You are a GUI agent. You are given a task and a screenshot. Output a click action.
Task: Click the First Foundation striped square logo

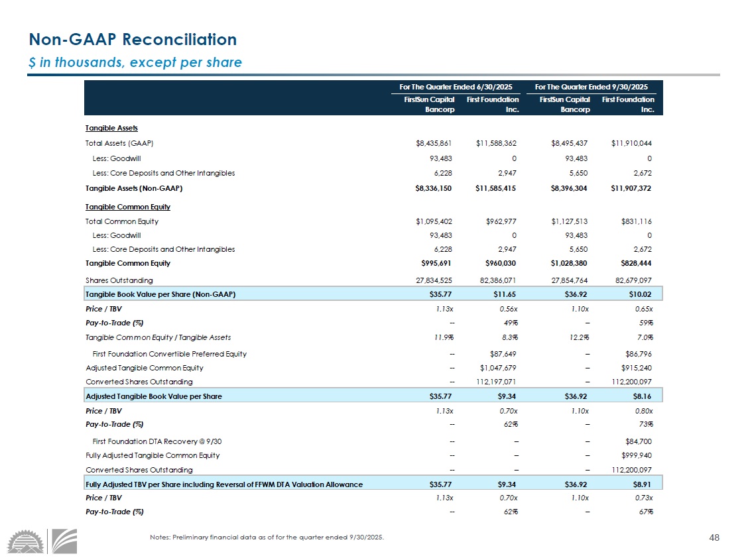pyautogui.click(x=64, y=541)
